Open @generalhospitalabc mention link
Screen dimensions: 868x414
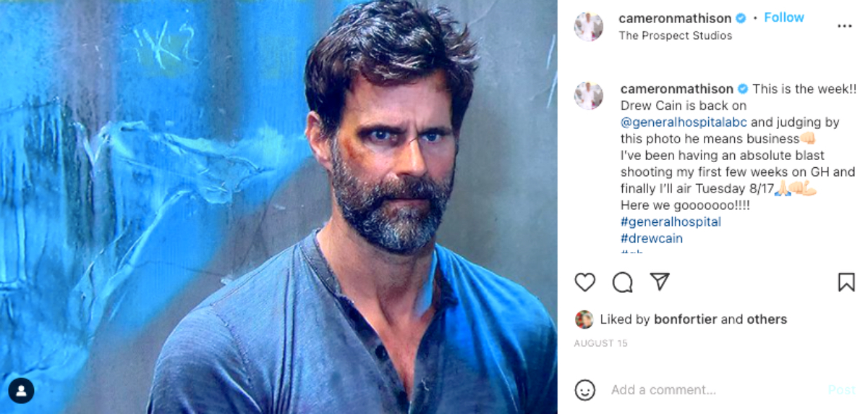(x=684, y=122)
